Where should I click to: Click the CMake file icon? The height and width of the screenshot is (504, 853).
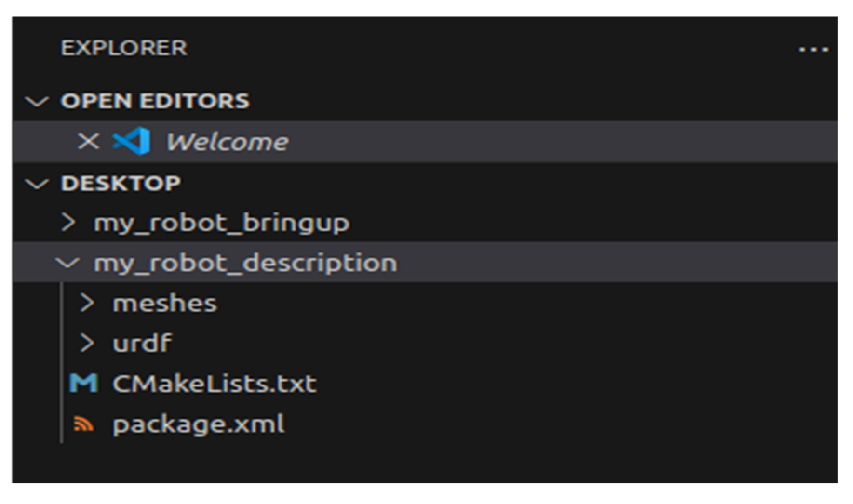coord(83,384)
